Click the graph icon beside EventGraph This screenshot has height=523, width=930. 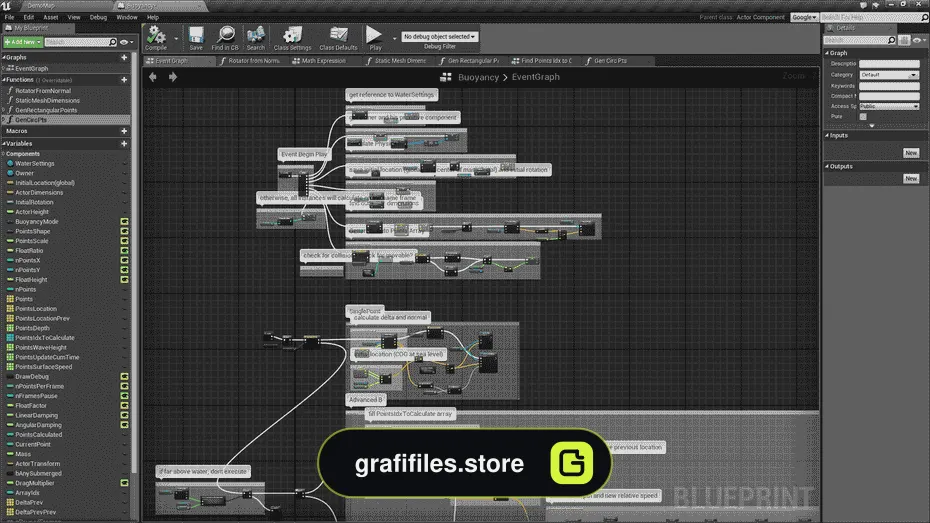click(10, 68)
